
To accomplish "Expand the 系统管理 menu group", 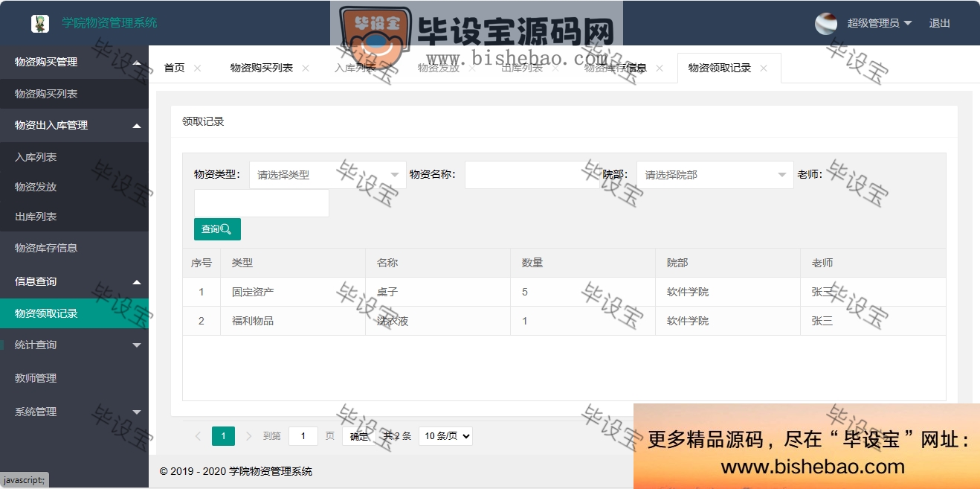I will point(74,412).
